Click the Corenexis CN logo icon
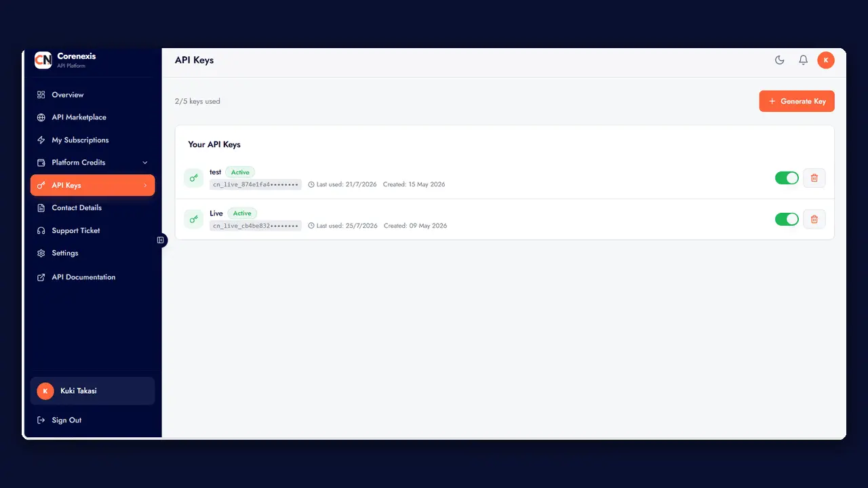The width and height of the screenshot is (868, 488). (43, 60)
